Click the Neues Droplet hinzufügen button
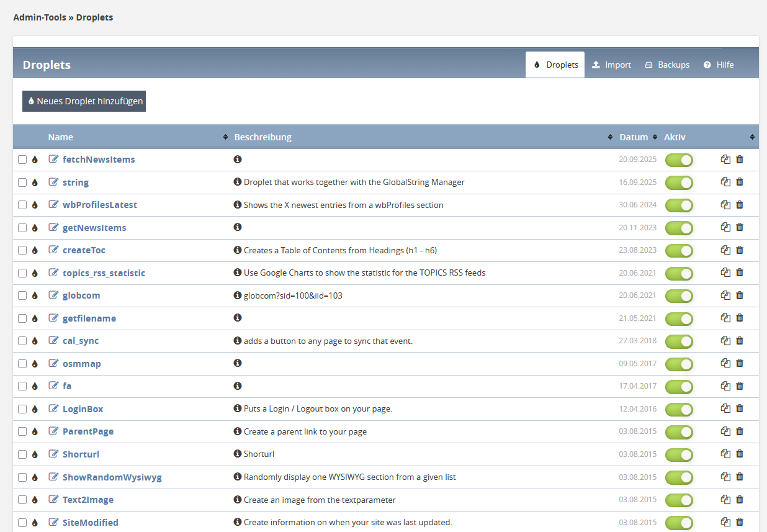 pyautogui.click(x=84, y=101)
